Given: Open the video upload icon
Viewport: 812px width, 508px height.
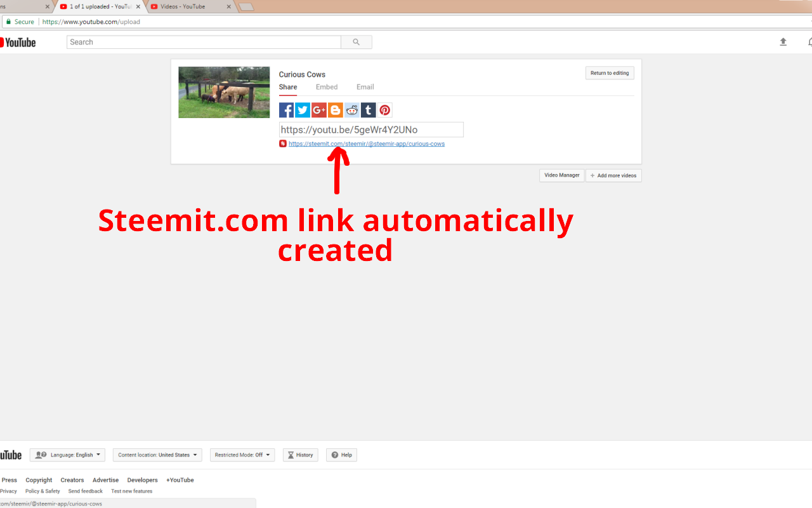Looking at the screenshot, I should point(783,41).
